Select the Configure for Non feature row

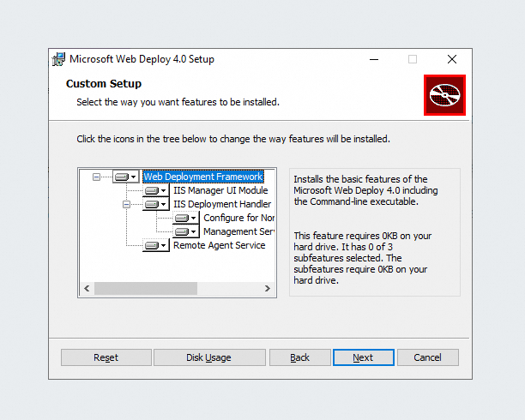[x=238, y=218]
